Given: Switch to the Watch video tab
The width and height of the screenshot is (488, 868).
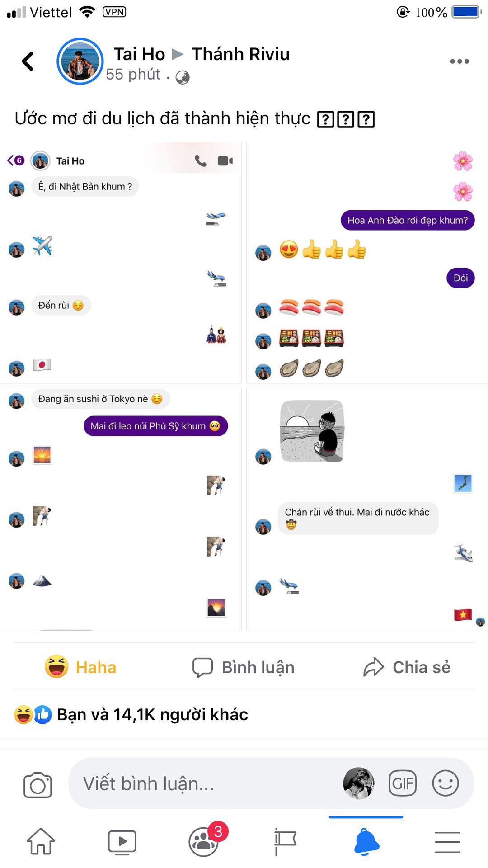Looking at the screenshot, I should pyautogui.click(x=122, y=842).
